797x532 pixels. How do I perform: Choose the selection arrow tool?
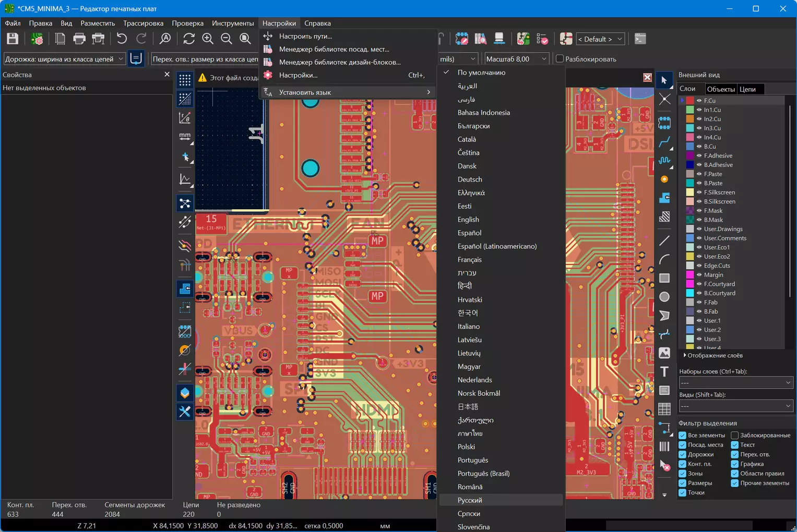(664, 80)
